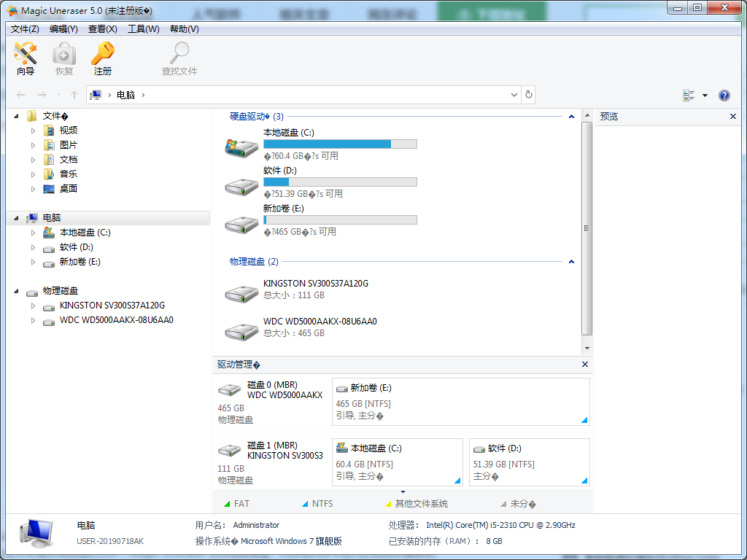Screen dimensions: 747x560
Task: Expand the 文档 folder in tree
Action: (x=33, y=160)
